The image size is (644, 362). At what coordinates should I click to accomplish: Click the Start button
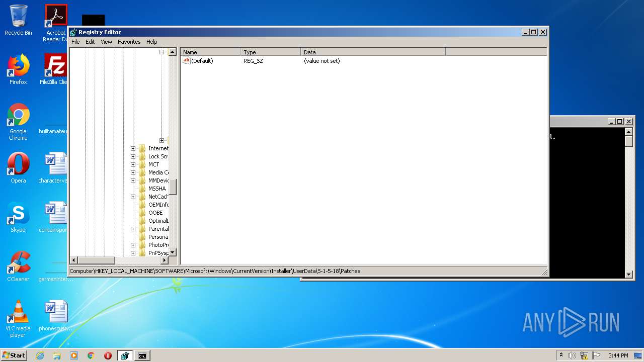[x=14, y=355]
